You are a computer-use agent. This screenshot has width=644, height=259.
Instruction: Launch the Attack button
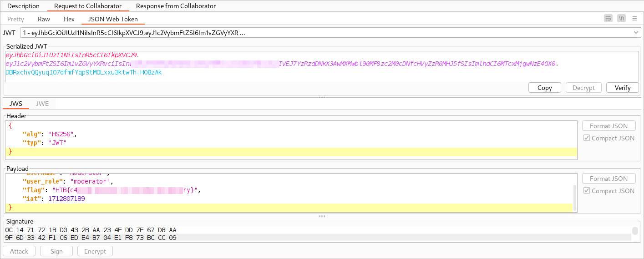pos(19,251)
